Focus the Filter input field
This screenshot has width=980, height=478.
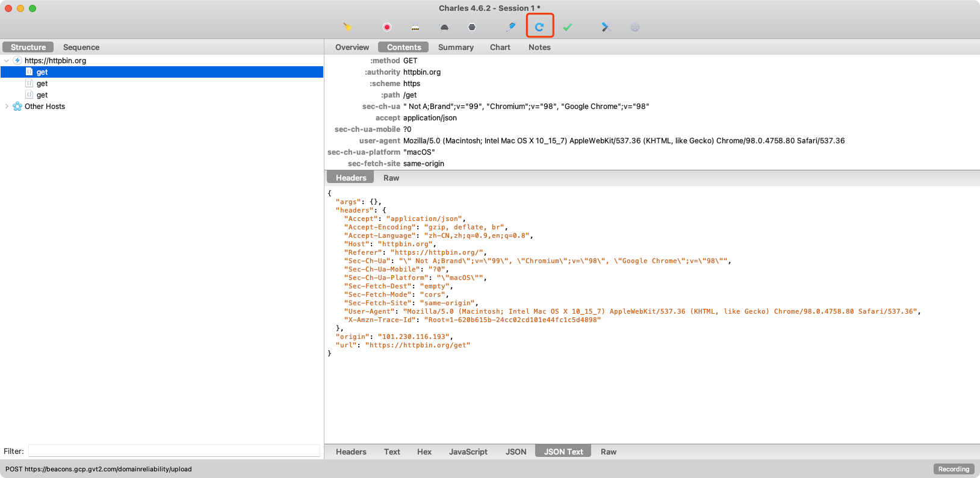(174, 451)
